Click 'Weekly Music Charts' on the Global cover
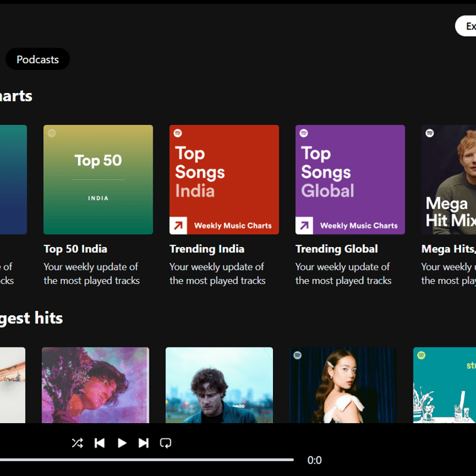476x476 pixels. [358, 225]
